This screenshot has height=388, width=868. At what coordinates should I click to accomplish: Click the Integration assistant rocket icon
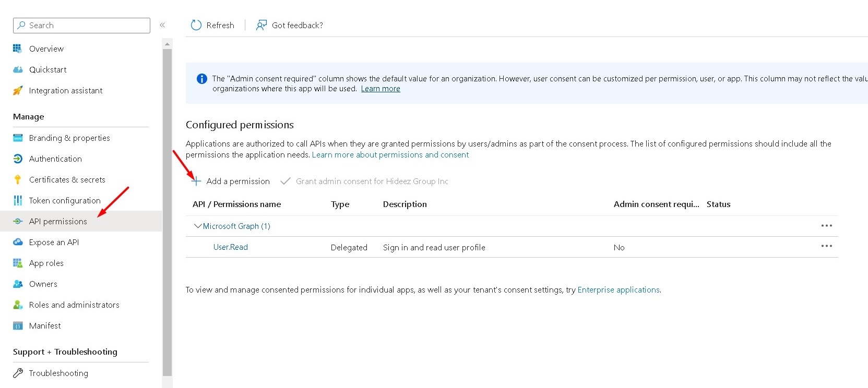(18, 90)
